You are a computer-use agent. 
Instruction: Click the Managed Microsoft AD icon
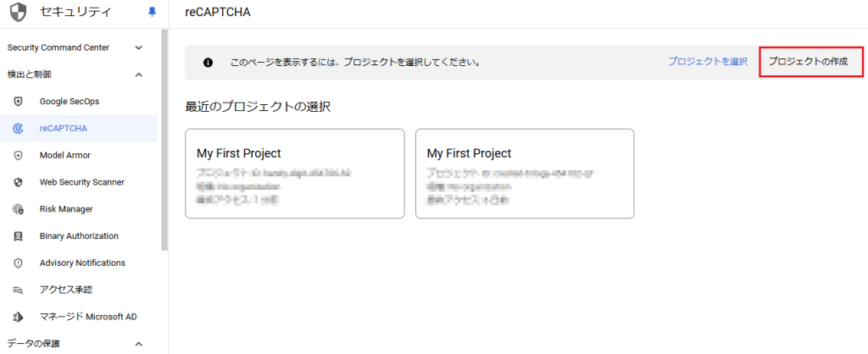18,317
